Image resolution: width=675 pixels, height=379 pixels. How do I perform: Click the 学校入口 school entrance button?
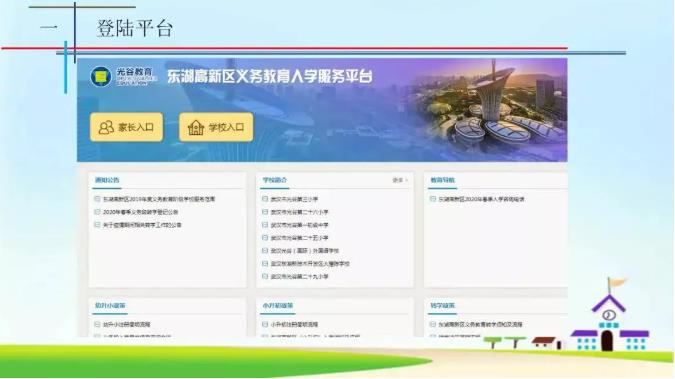pyautogui.click(x=216, y=127)
